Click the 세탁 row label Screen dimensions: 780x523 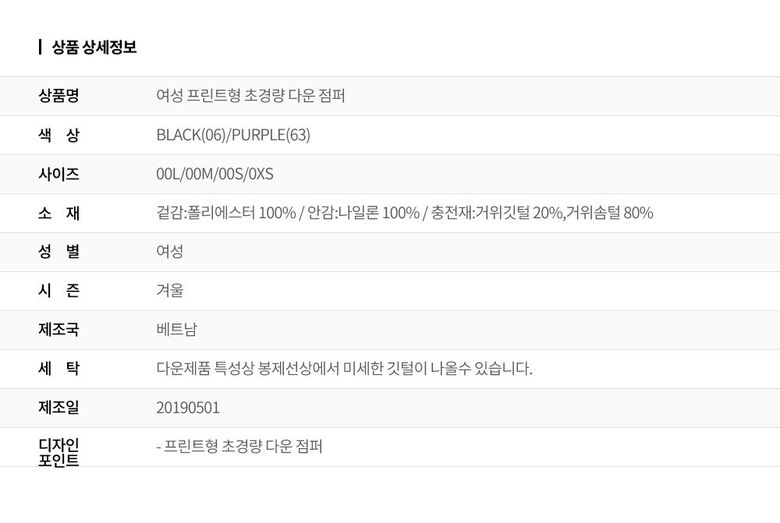(59, 369)
